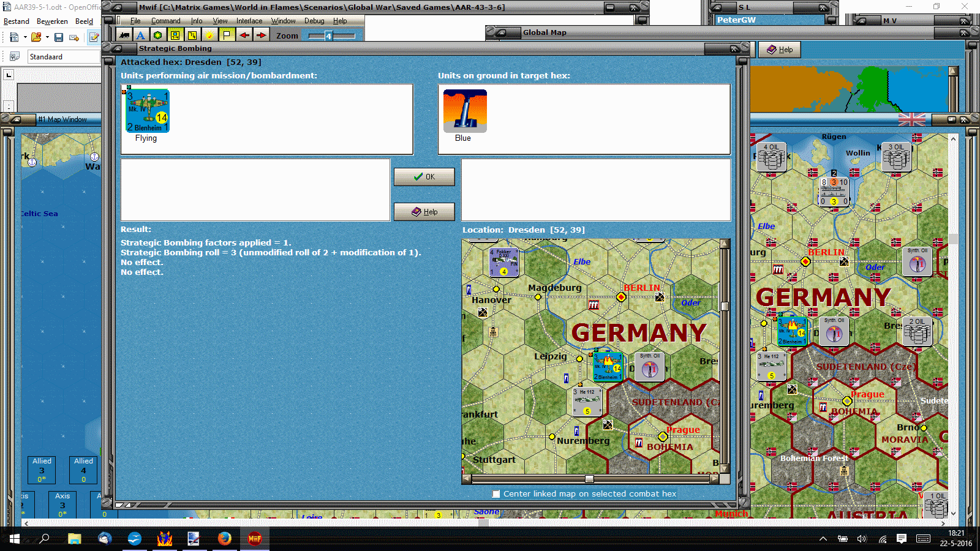Viewport: 980px width, 551px height.
Task: Open the View menu in Mwif
Action: click(220, 21)
